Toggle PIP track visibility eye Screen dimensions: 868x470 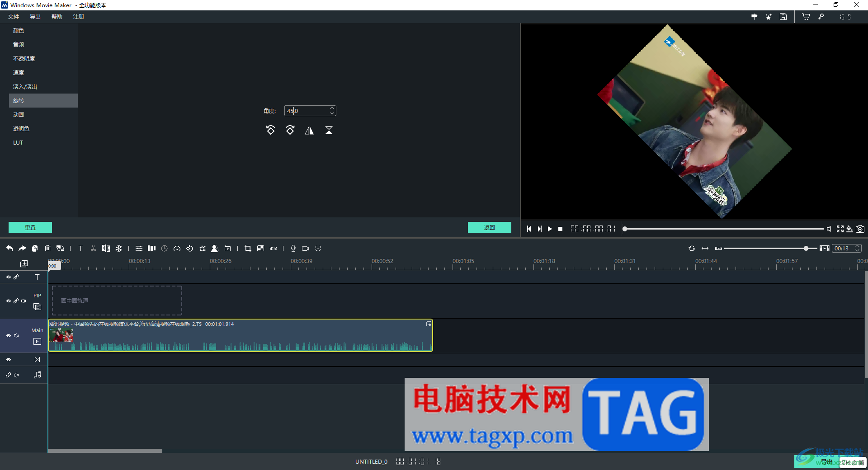tap(9, 301)
